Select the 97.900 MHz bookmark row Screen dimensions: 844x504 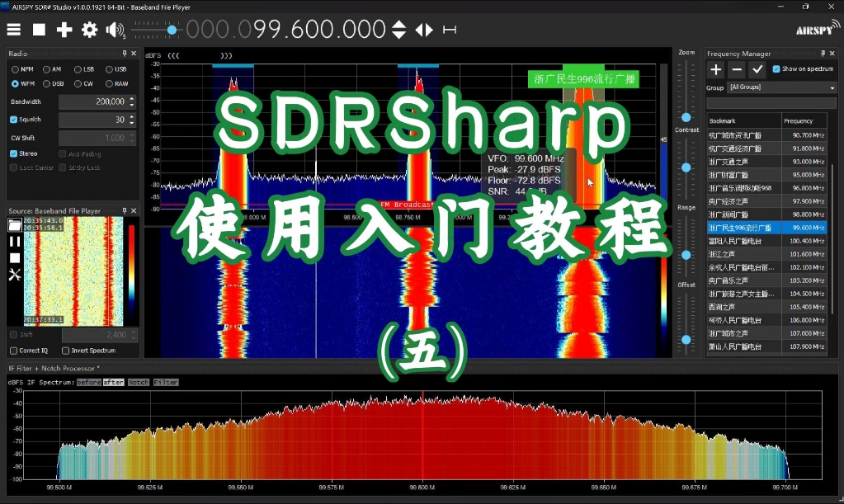(767, 202)
